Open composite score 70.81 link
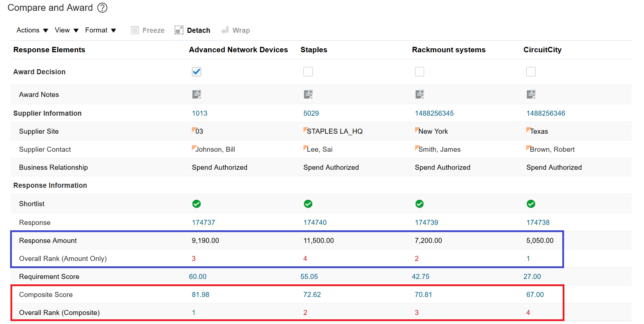This screenshot has width=644, height=324. (x=423, y=294)
